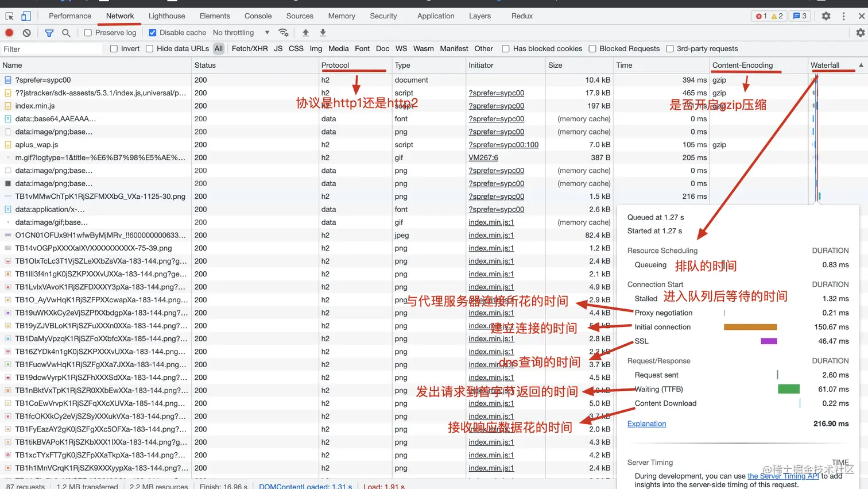This screenshot has width=868, height=489.
Task: Switch to the Console tab
Action: click(258, 16)
